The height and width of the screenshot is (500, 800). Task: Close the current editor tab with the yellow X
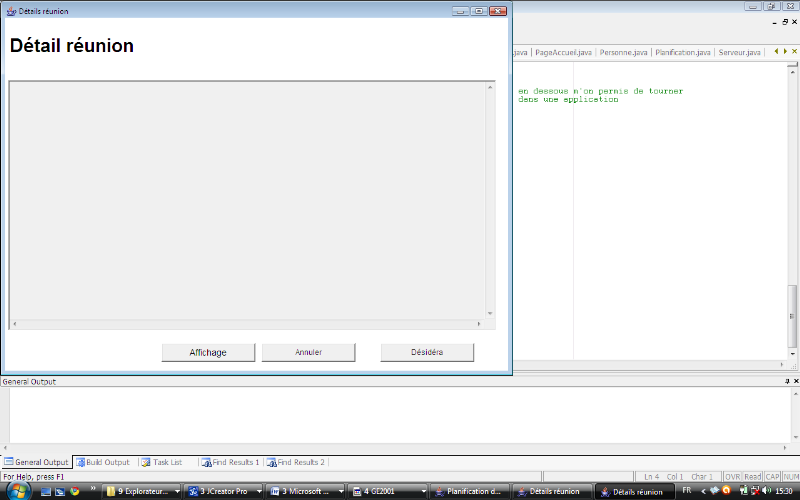coord(794,51)
